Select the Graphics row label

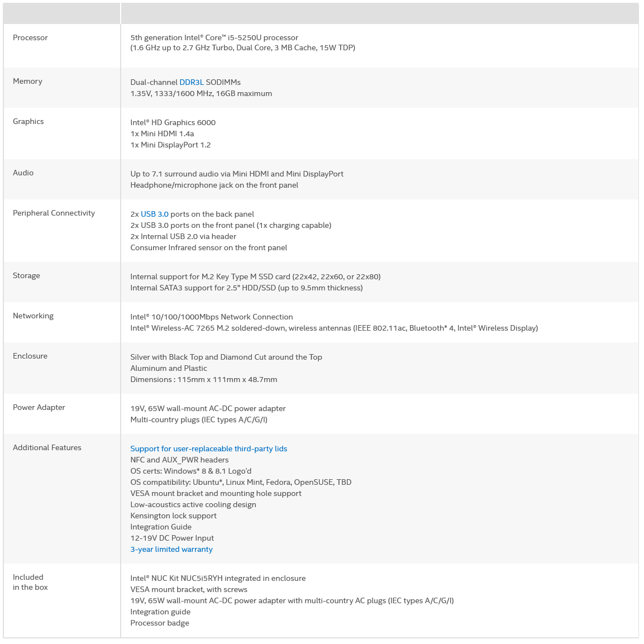click(x=28, y=121)
